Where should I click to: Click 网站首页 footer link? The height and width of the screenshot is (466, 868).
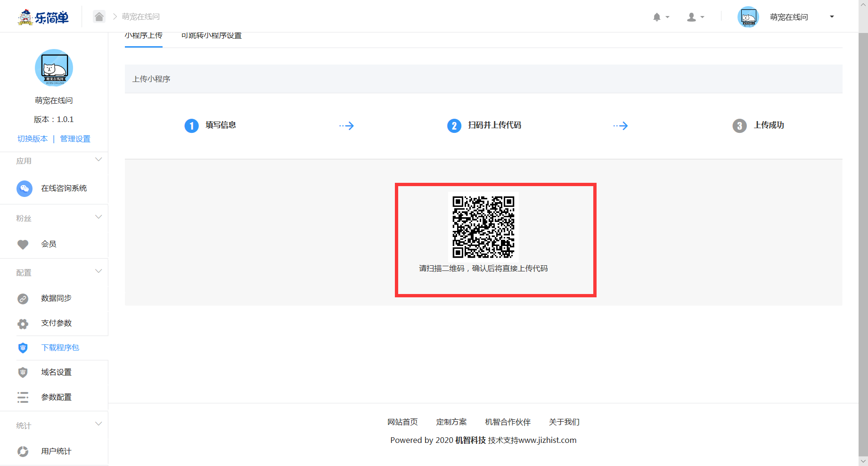pyautogui.click(x=402, y=422)
